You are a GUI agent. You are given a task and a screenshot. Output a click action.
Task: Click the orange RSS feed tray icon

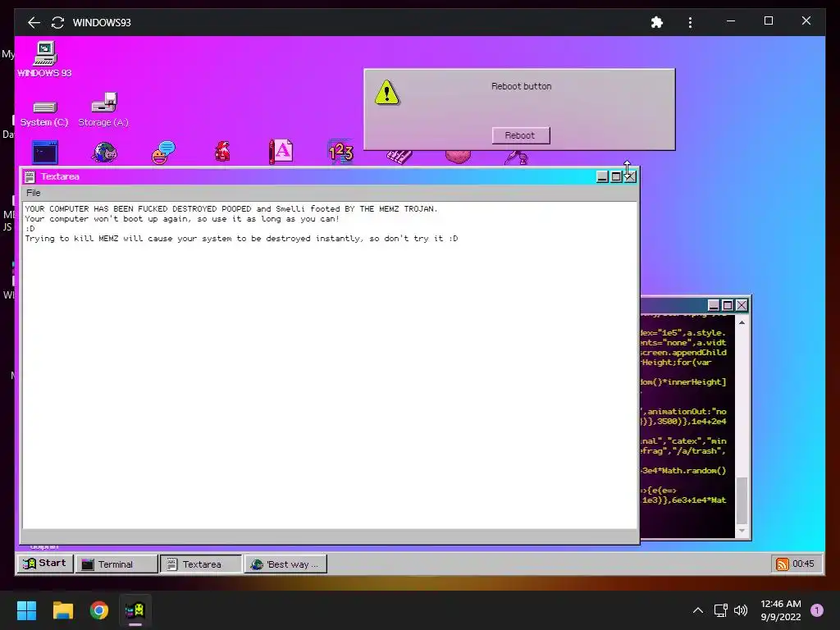coord(782,564)
